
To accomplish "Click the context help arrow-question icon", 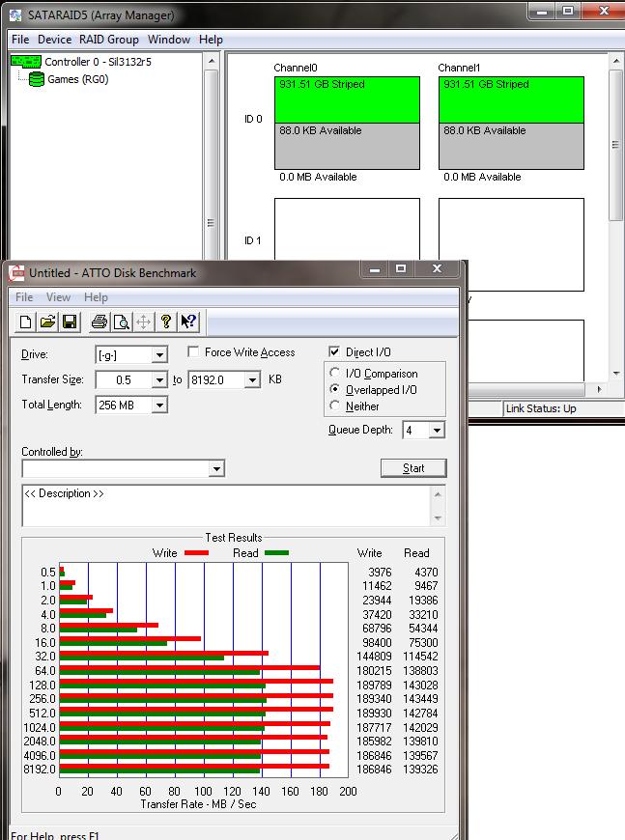I will pos(188,322).
